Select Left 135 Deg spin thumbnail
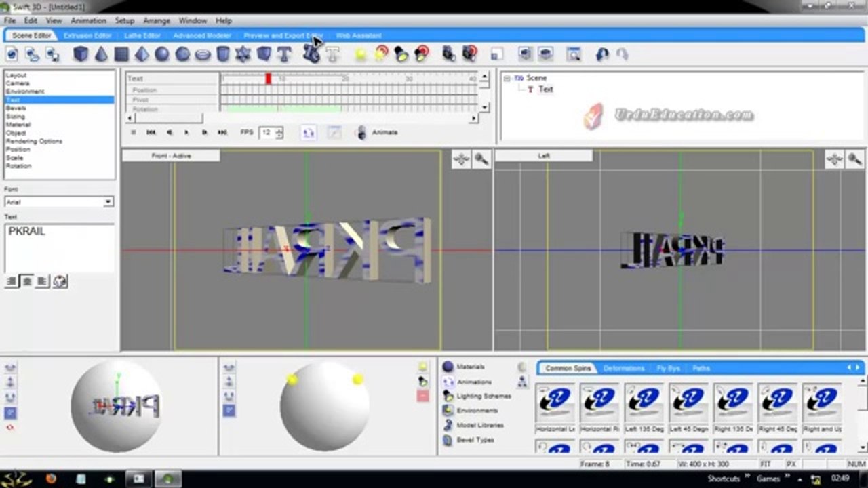This screenshot has height=488, width=868. pyautogui.click(x=644, y=407)
